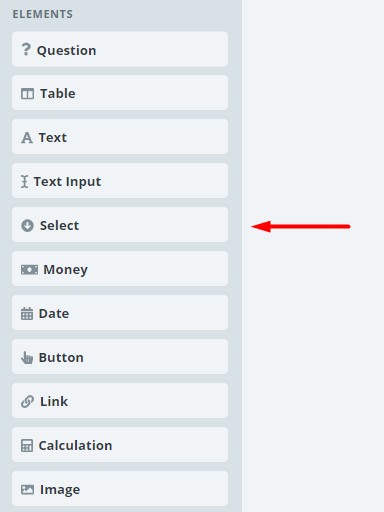
Task: Click the Money banknote icon
Action: 29,269
